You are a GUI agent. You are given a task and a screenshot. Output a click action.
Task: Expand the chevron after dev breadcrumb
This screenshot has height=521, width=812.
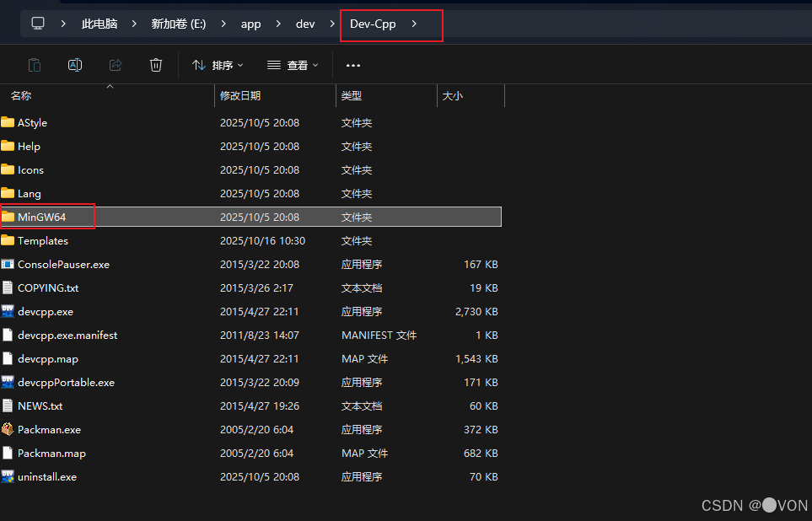pyautogui.click(x=332, y=24)
